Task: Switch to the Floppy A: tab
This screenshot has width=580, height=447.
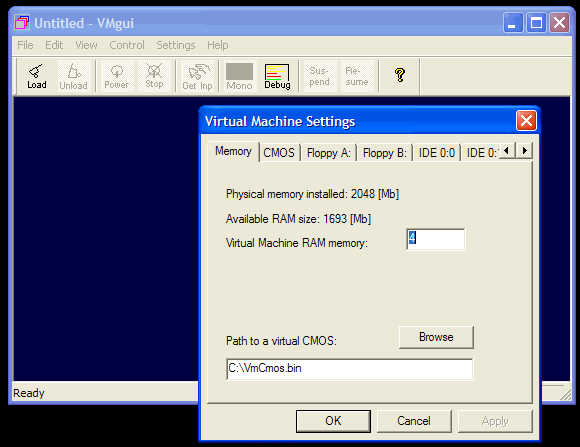Action: coord(328,152)
